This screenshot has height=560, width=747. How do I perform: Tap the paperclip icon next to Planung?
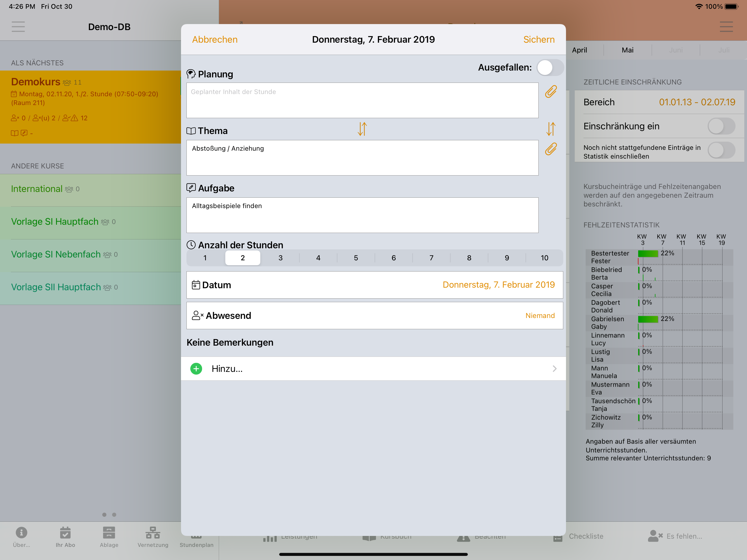tap(550, 92)
